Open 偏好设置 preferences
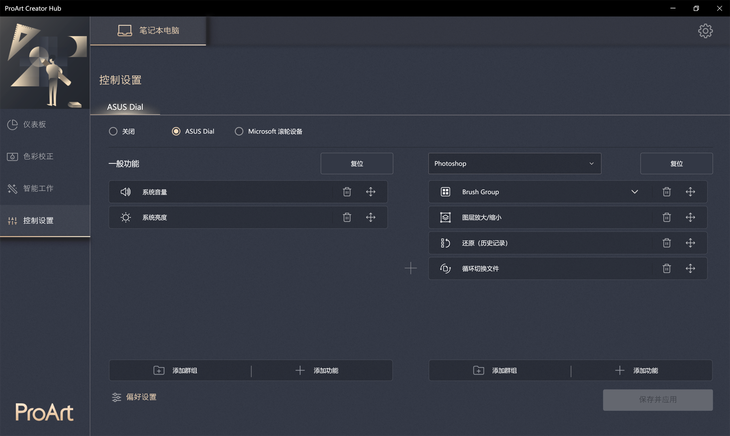 click(135, 397)
